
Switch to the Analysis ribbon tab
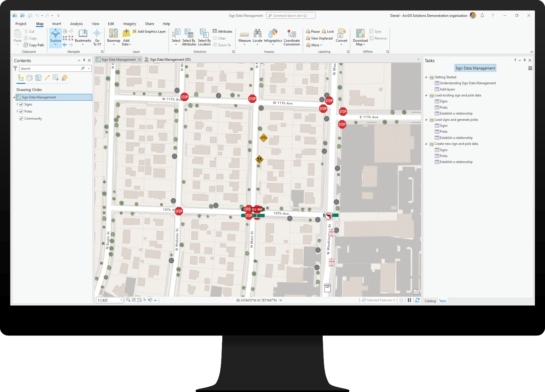(x=76, y=24)
